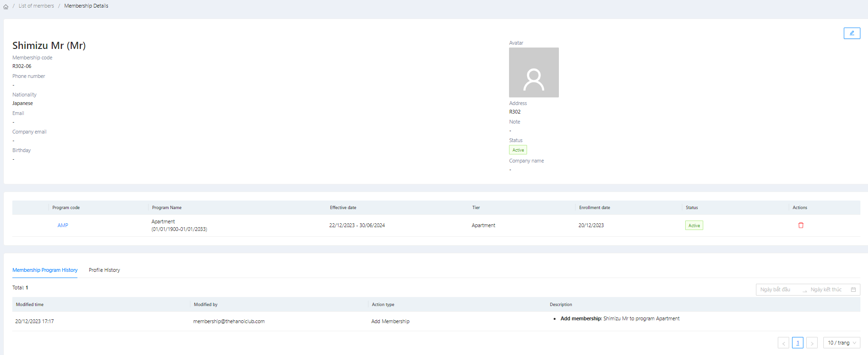Click the member avatar placeholder image
The height and width of the screenshot is (355, 868).
(534, 72)
